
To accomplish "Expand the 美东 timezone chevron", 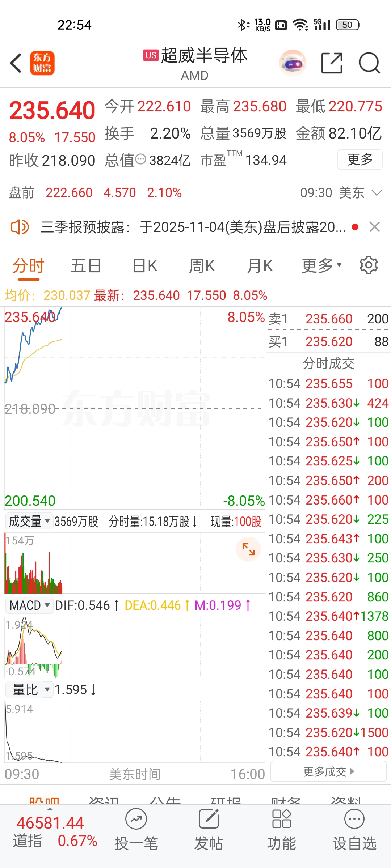I will click(377, 193).
